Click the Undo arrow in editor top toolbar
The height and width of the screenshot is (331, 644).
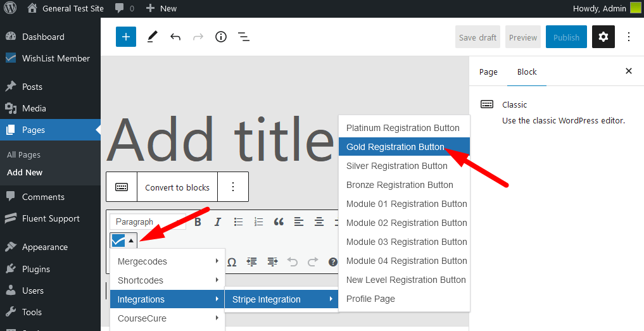(x=175, y=37)
